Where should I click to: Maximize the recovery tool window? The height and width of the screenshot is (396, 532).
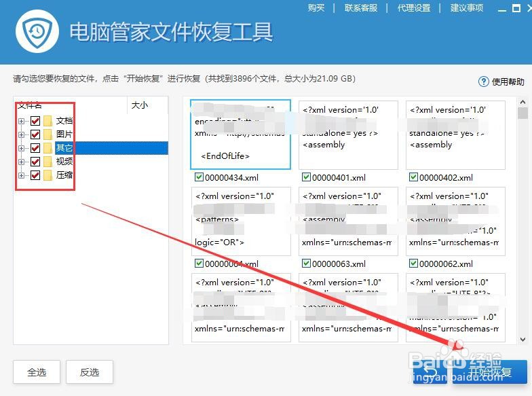[516, 8]
